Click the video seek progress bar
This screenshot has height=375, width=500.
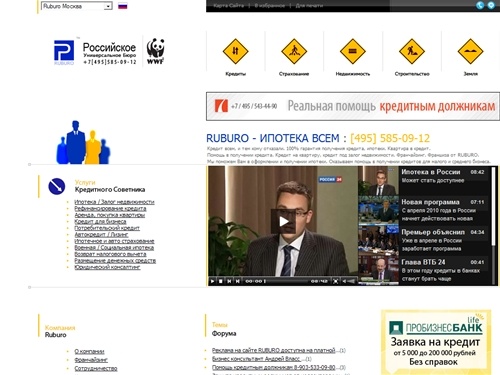[287, 281]
